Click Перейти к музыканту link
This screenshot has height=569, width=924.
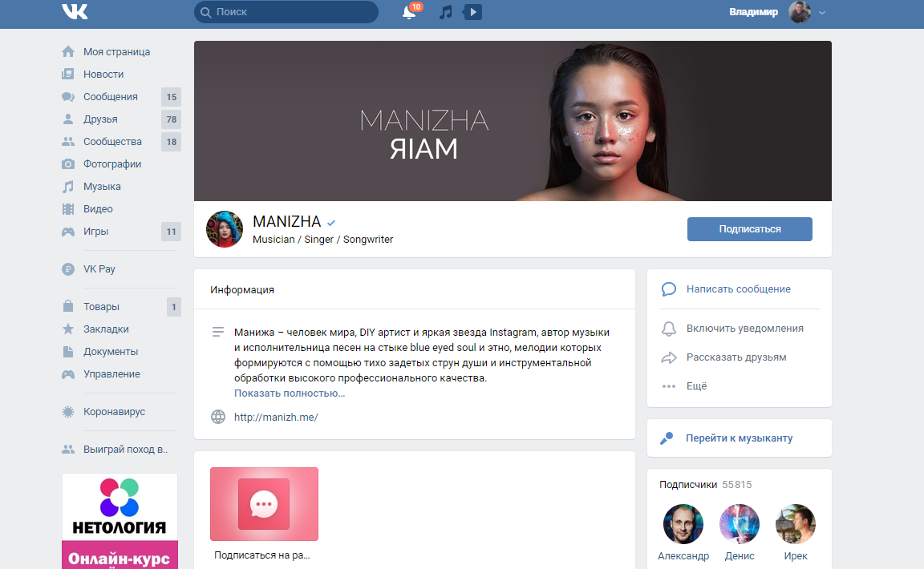[739, 438]
